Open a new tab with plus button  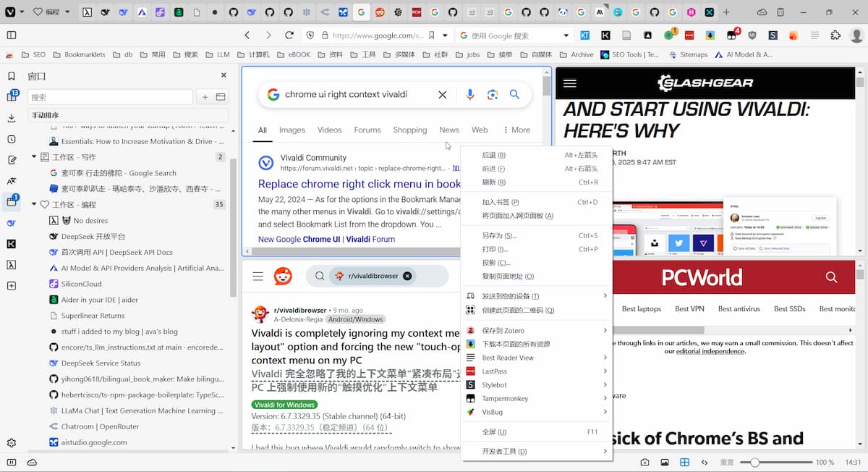click(x=727, y=12)
